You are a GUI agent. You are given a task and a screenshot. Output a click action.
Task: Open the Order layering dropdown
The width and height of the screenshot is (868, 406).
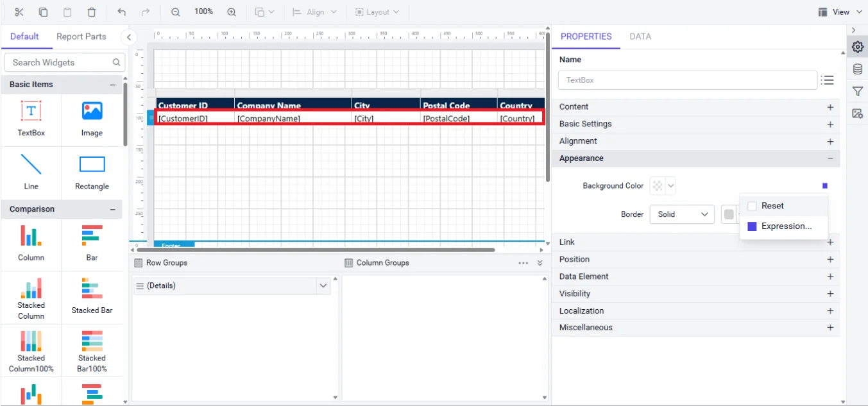264,12
